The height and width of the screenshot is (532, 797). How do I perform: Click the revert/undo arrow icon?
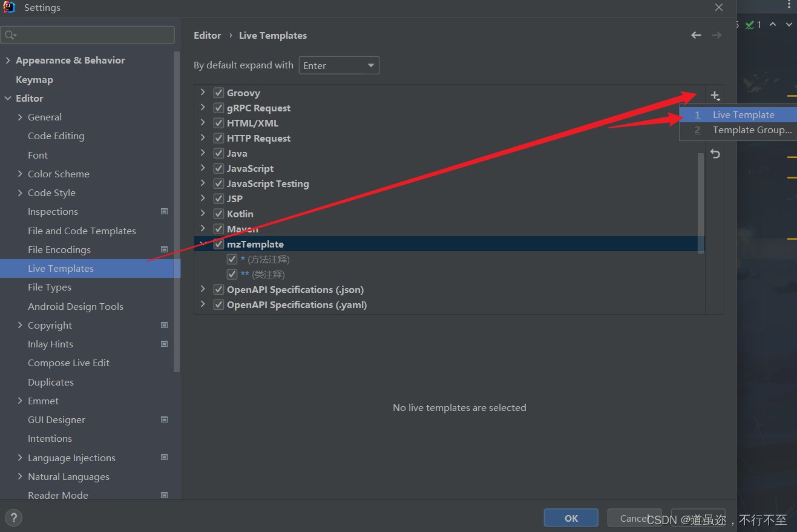click(x=715, y=154)
